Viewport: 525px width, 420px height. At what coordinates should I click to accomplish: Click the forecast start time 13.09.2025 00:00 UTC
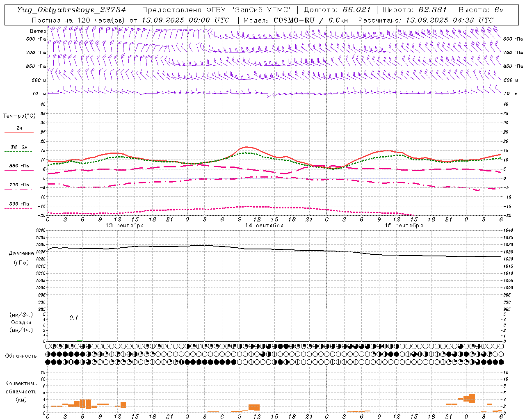185,20
